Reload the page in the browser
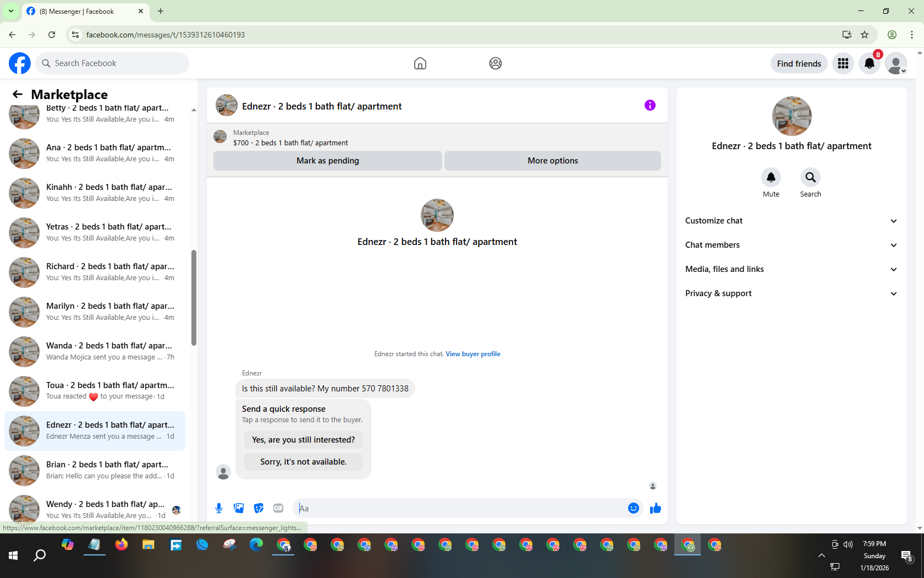Image resolution: width=924 pixels, height=578 pixels. [52, 35]
